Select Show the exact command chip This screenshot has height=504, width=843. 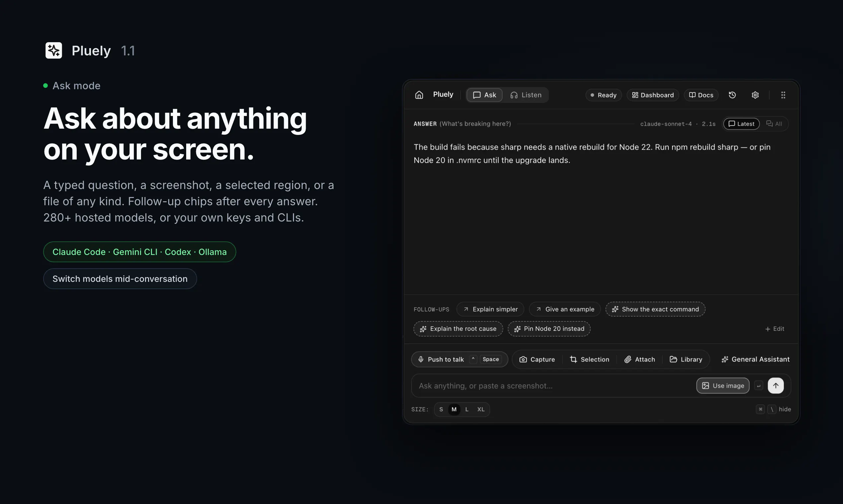(655, 309)
